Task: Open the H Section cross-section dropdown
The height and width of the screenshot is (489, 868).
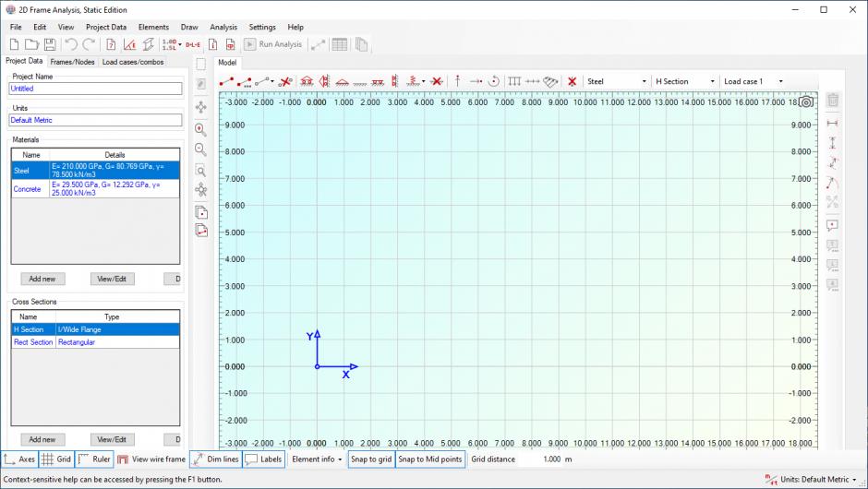Action: (685, 81)
